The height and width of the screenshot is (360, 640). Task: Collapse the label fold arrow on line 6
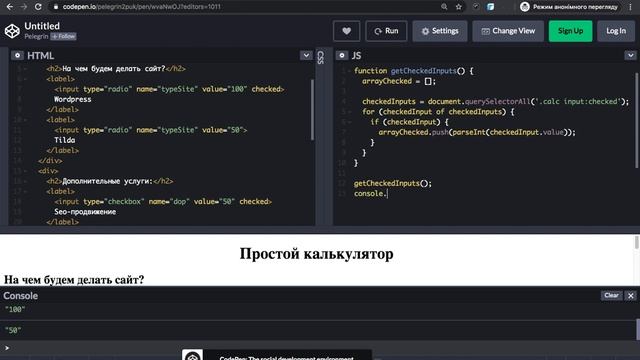click(25, 79)
